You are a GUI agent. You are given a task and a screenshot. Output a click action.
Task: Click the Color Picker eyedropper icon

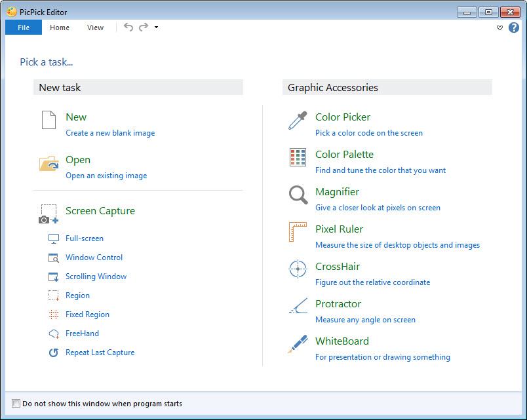pos(298,121)
